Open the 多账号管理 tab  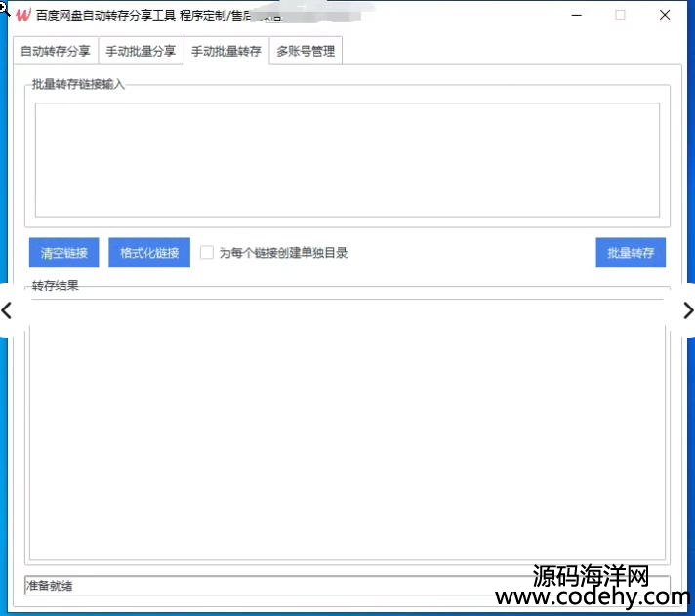click(306, 52)
